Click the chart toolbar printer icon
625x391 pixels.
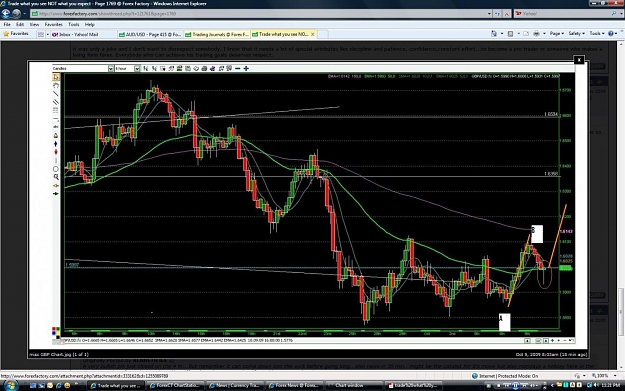coord(204,69)
